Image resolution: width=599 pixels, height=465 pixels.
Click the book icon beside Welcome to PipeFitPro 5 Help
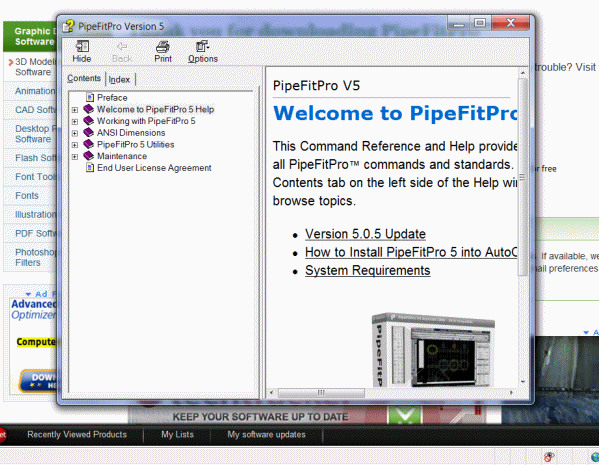[89, 109]
